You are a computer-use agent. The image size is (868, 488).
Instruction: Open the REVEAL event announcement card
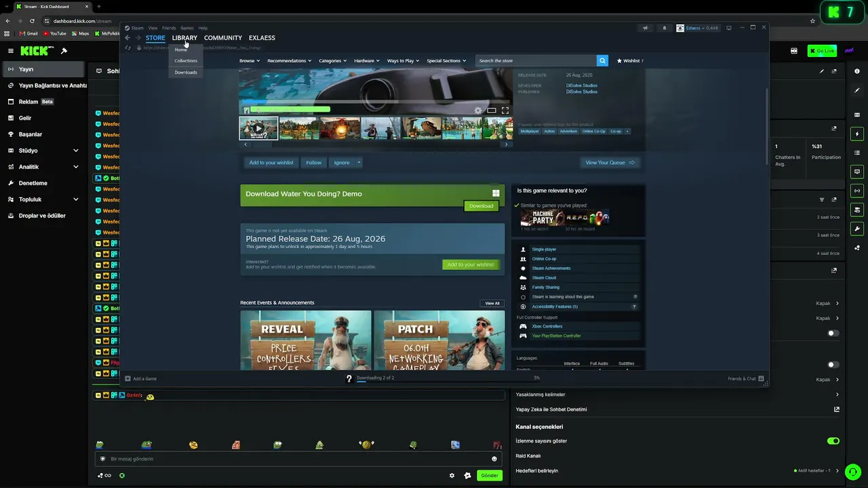coord(305,340)
